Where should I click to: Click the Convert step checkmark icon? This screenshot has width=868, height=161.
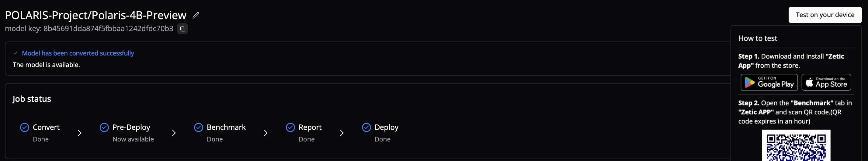tap(25, 127)
